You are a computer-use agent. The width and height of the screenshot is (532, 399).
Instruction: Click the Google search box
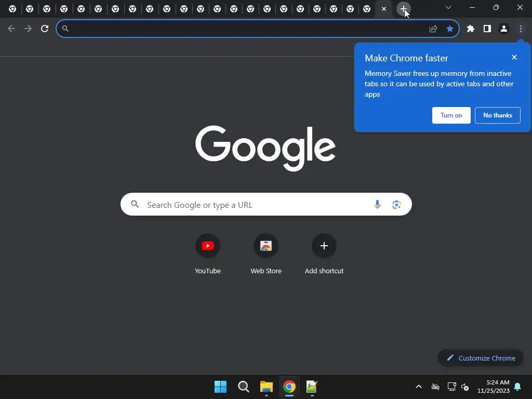(266, 204)
